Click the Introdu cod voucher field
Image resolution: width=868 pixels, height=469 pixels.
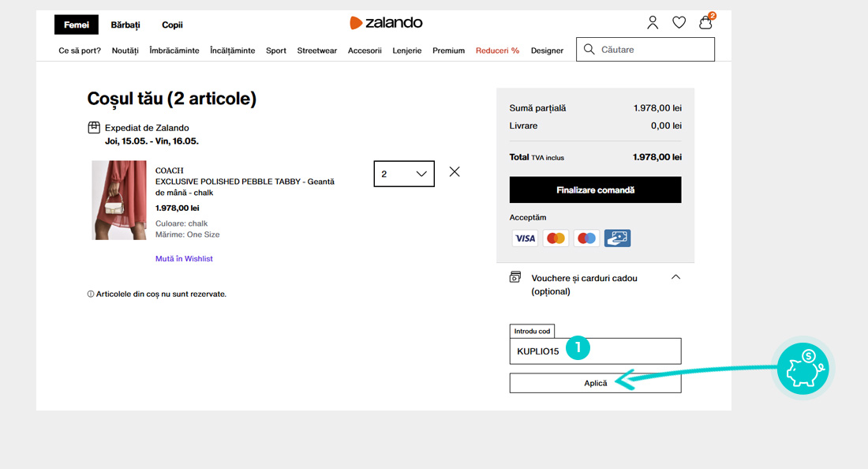(595, 351)
